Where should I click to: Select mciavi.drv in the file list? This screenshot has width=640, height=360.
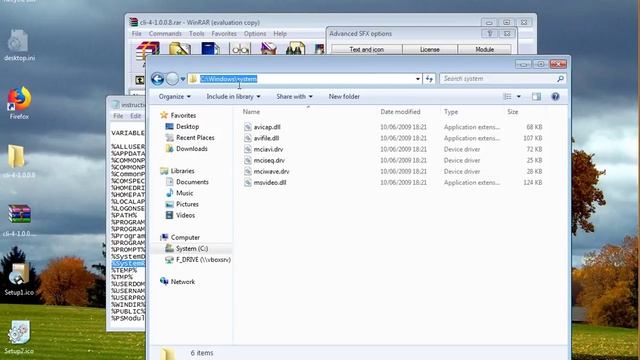pyautogui.click(x=268, y=149)
